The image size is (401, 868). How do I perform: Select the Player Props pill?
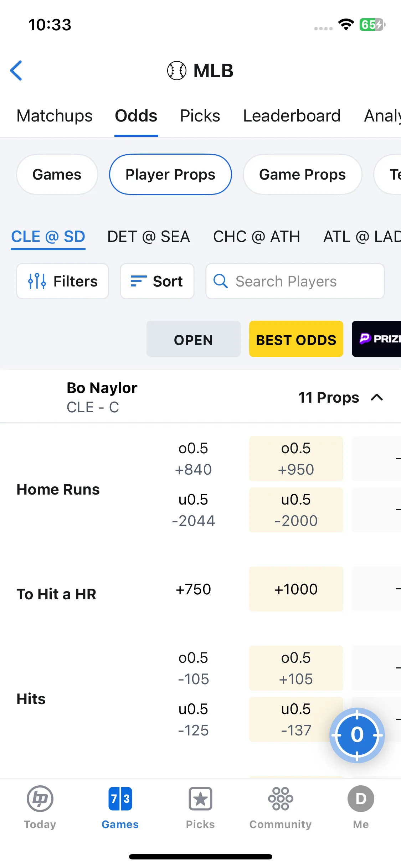pyautogui.click(x=170, y=175)
